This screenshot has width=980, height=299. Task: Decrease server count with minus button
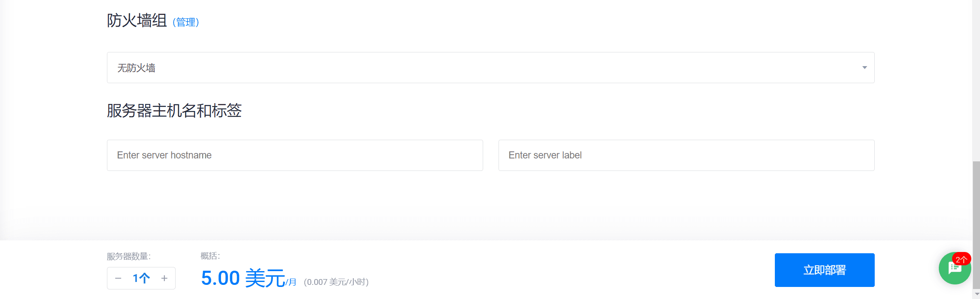point(118,278)
